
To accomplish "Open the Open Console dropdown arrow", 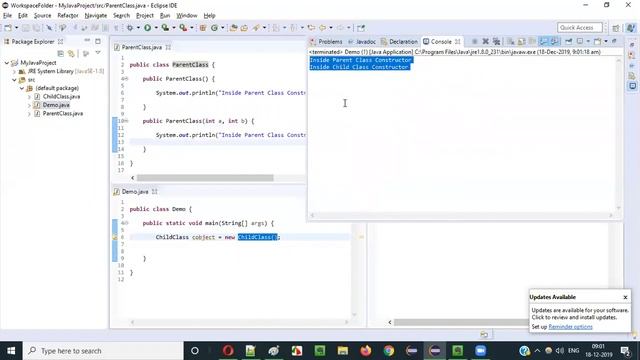I will click(606, 41).
